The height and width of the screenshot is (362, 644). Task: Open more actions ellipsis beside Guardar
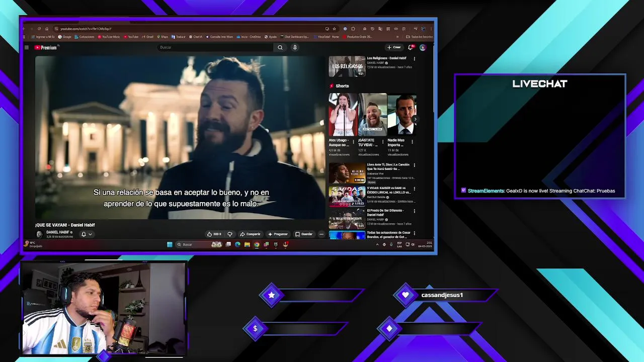[321, 234]
